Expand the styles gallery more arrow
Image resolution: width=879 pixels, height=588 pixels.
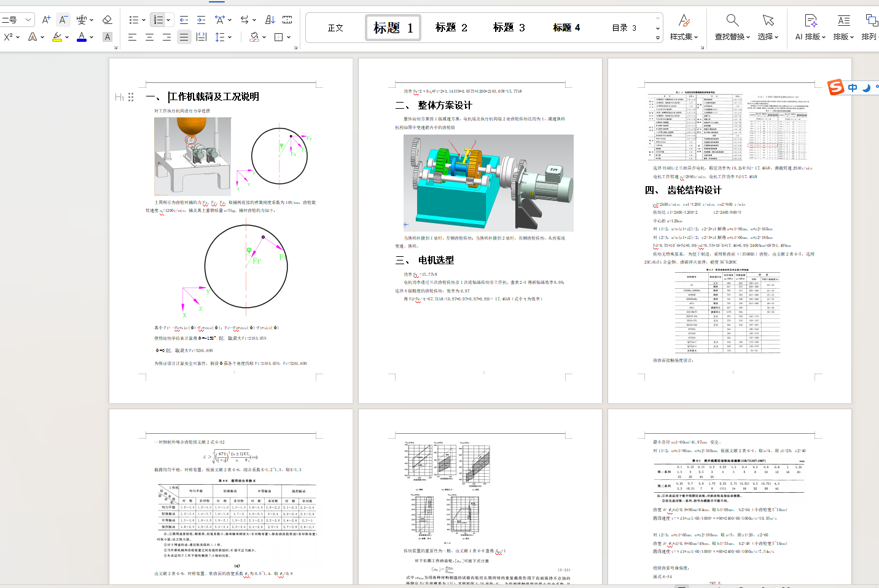click(x=658, y=37)
